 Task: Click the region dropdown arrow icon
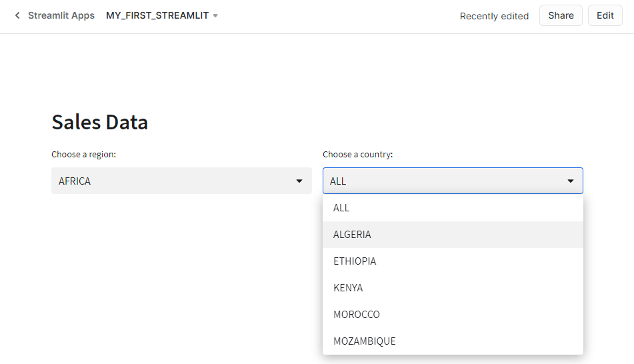(299, 181)
